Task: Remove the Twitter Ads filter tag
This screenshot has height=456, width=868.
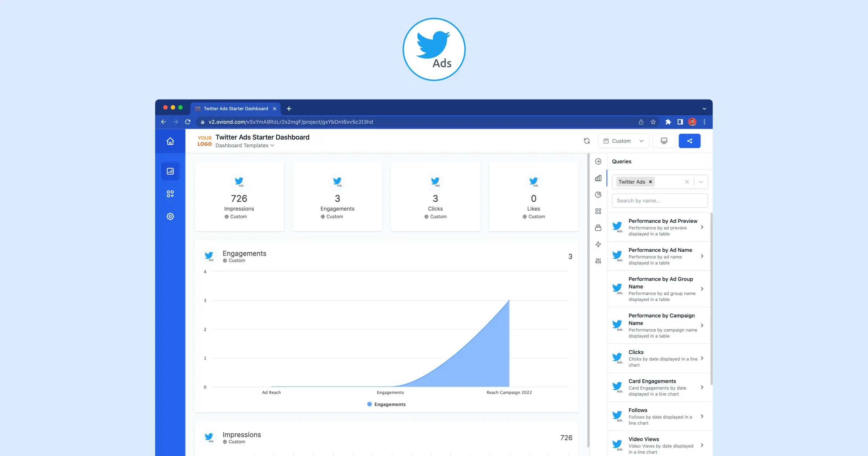Action: point(650,182)
